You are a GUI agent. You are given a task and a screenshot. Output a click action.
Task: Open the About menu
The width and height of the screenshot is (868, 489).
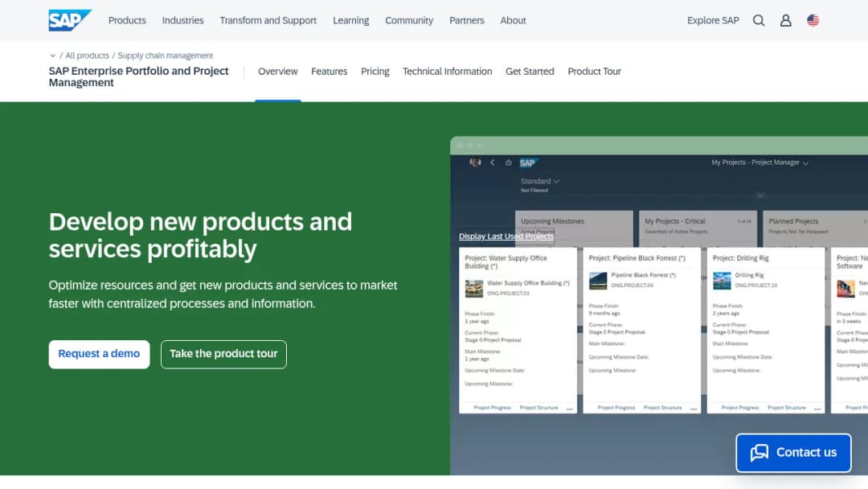pyautogui.click(x=513, y=20)
